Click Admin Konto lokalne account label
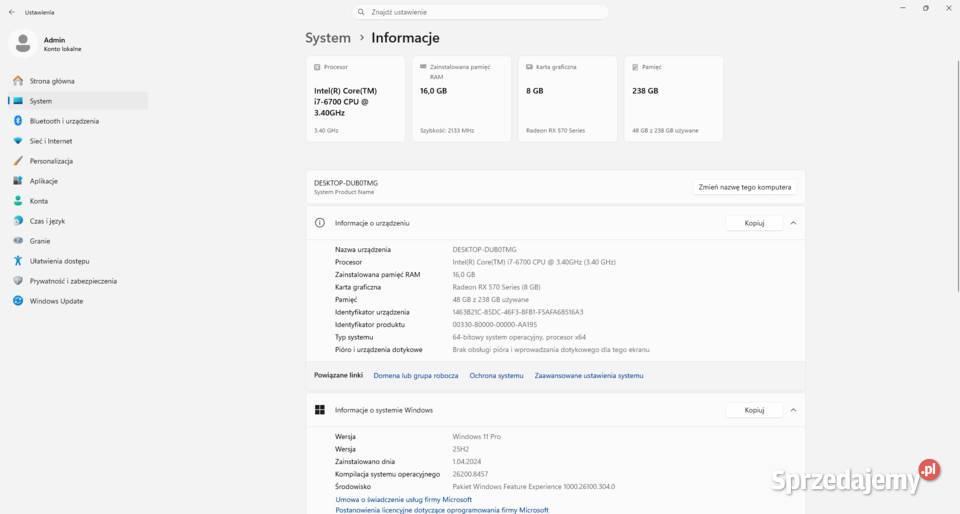The width and height of the screenshot is (960, 514). click(x=62, y=44)
